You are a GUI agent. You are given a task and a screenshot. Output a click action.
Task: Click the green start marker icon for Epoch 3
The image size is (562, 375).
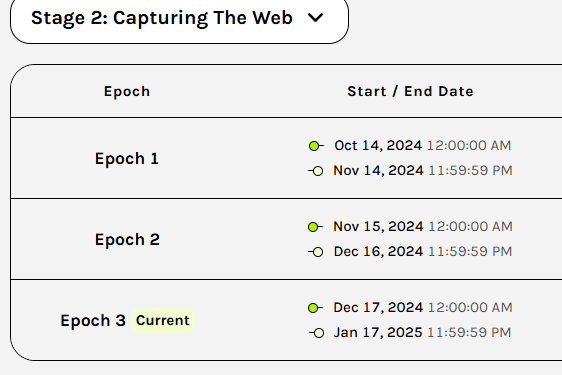pyautogui.click(x=315, y=308)
